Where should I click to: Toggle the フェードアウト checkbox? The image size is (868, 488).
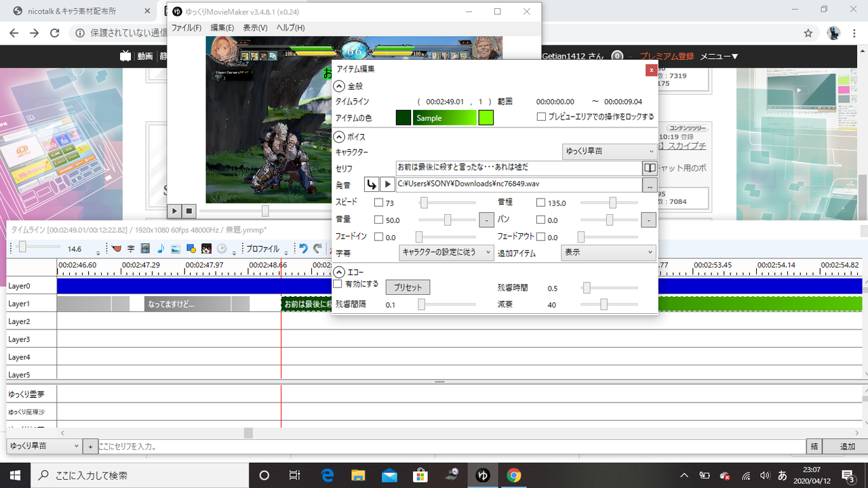[540, 237]
